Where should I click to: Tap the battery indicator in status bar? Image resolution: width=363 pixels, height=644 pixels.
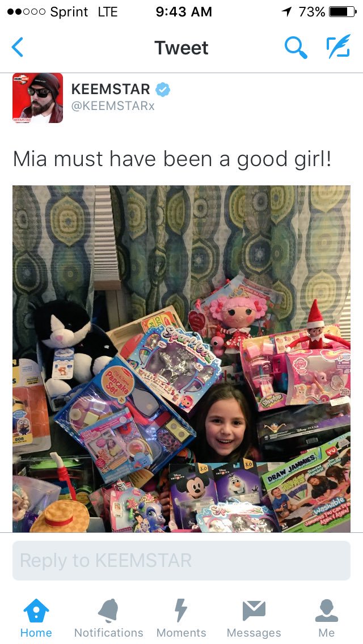(343, 12)
